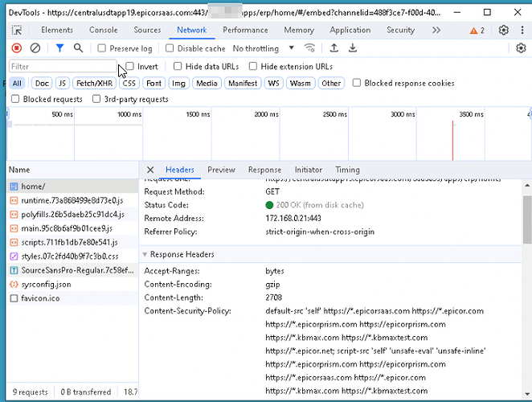
Task: Stop recording network log
Action: (x=16, y=48)
